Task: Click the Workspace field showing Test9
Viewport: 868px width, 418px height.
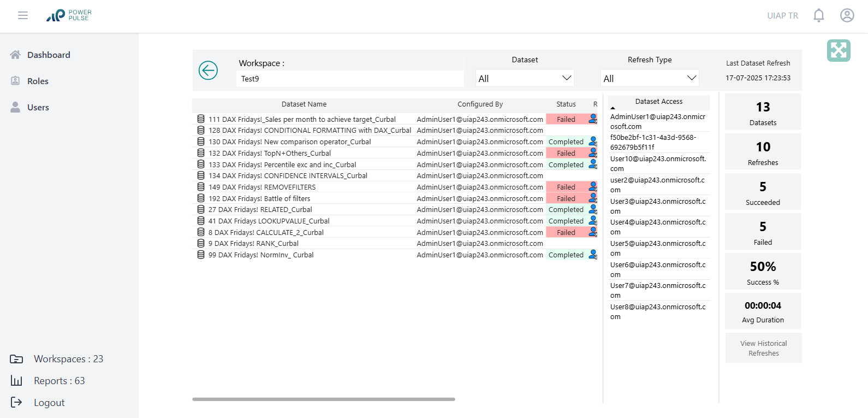Action: [350, 79]
